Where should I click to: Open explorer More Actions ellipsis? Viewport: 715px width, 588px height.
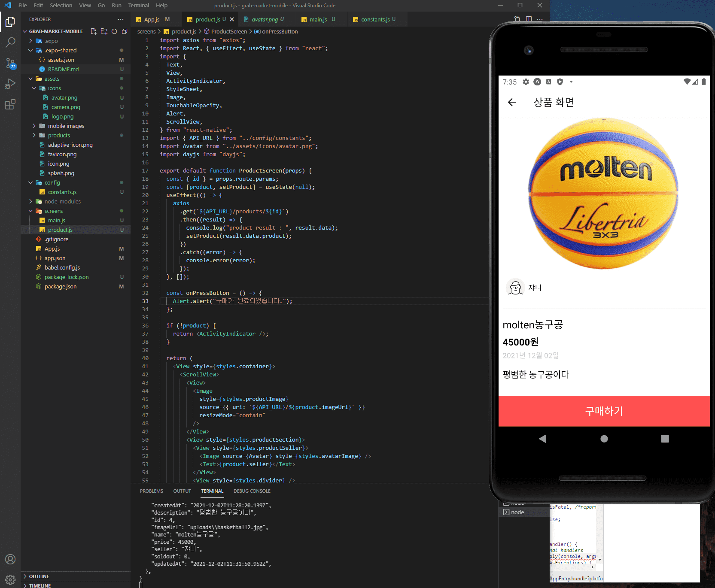tap(121, 19)
